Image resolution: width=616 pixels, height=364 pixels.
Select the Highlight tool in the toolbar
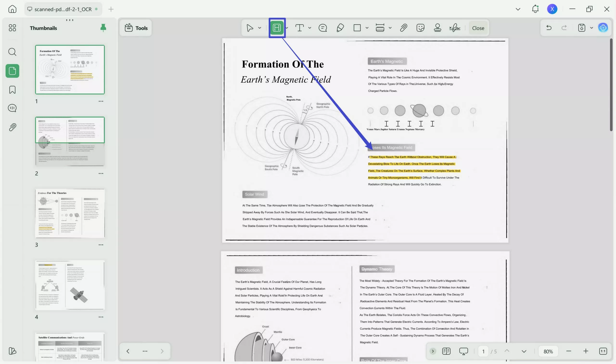[276, 28]
